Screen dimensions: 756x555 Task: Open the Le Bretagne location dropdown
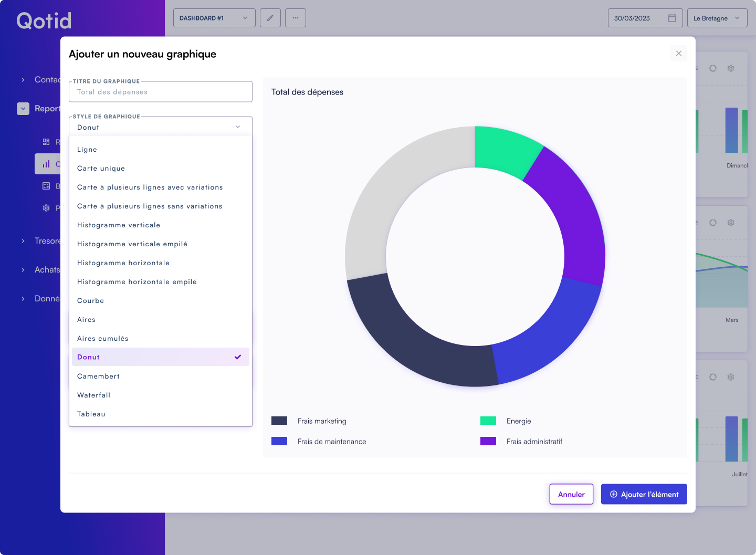pyautogui.click(x=717, y=17)
